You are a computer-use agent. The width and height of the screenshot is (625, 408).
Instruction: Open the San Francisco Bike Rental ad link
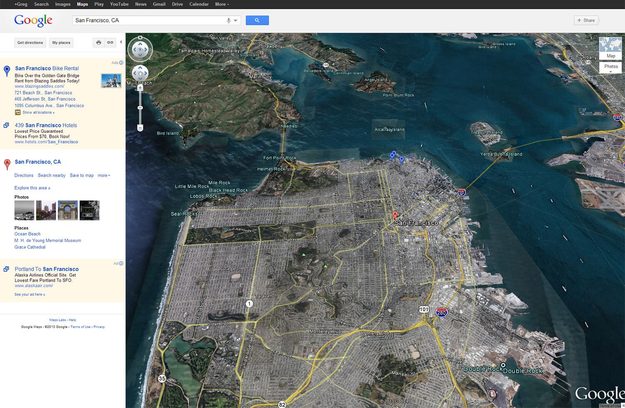click(x=47, y=68)
